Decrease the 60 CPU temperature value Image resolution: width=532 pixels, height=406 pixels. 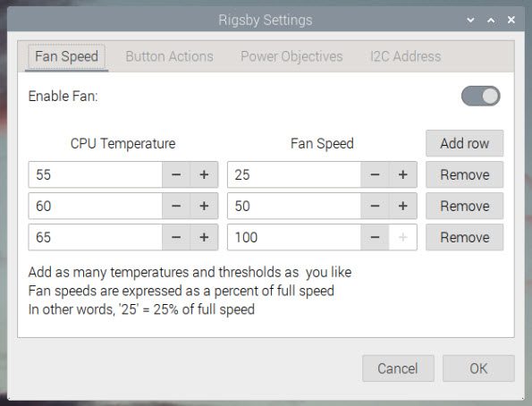(x=176, y=206)
